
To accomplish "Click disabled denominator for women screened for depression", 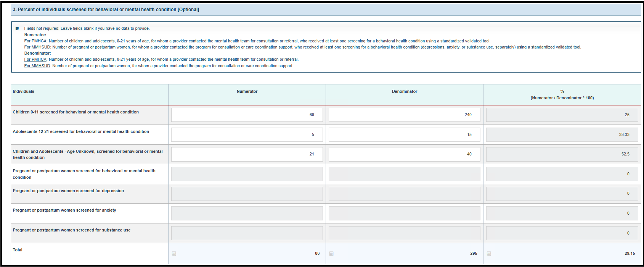I will click(x=405, y=194).
